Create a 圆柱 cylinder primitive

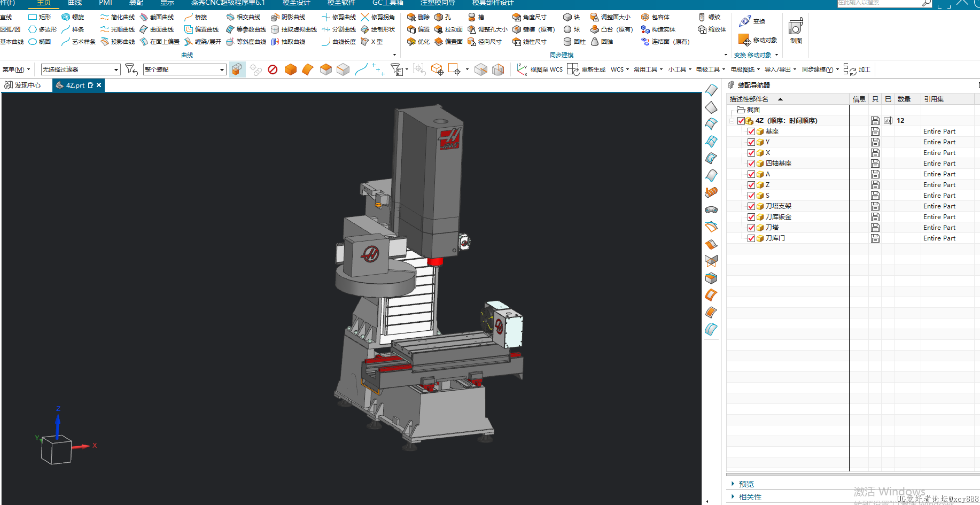574,42
